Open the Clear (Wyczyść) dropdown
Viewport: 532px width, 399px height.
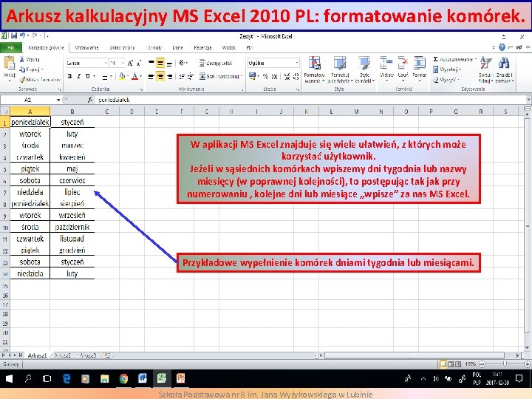tap(446, 80)
